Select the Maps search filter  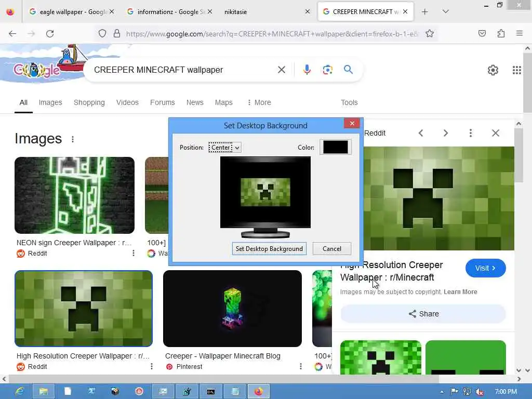pyautogui.click(x=223, y=102)
